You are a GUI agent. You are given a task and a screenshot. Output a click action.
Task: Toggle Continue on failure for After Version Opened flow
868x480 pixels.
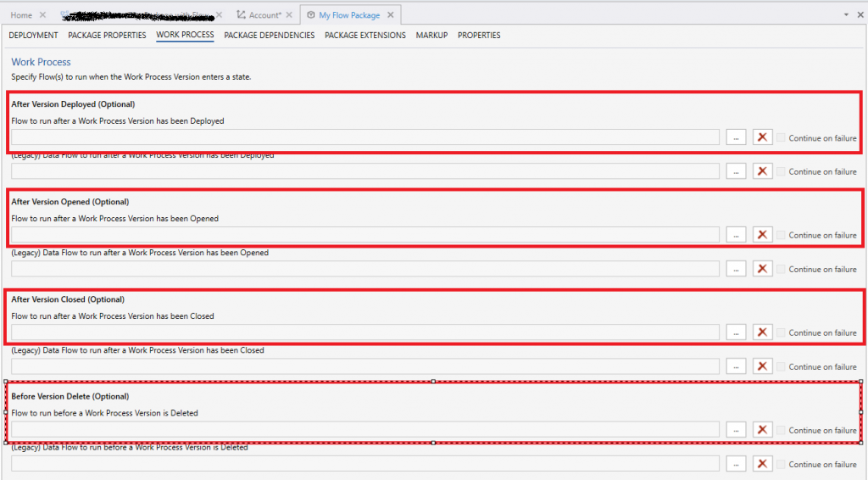pyautogui.click(x=782, y=235)
